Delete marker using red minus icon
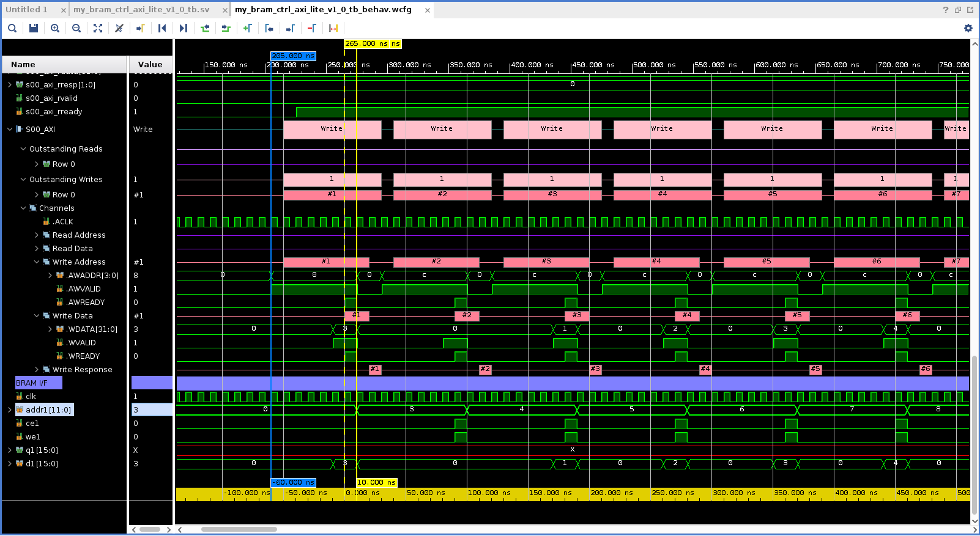This screenshot has height=536, width=980. pos(312,28)
